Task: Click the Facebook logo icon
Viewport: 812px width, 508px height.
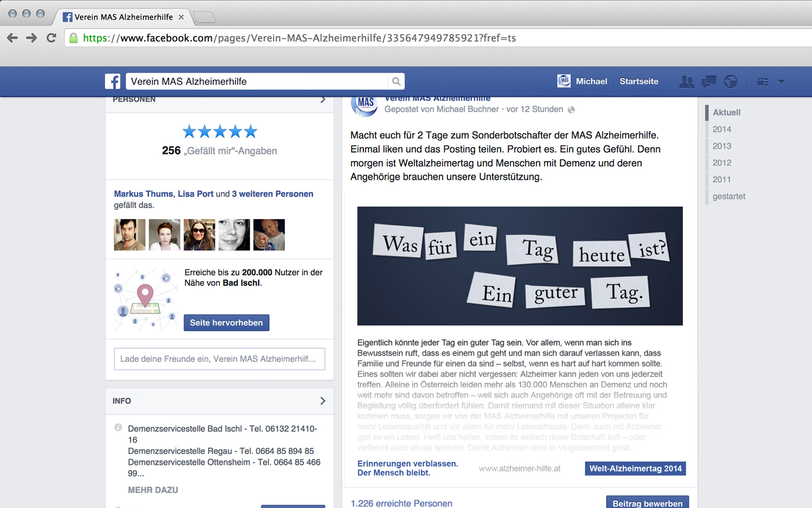Action: (113, 81)
